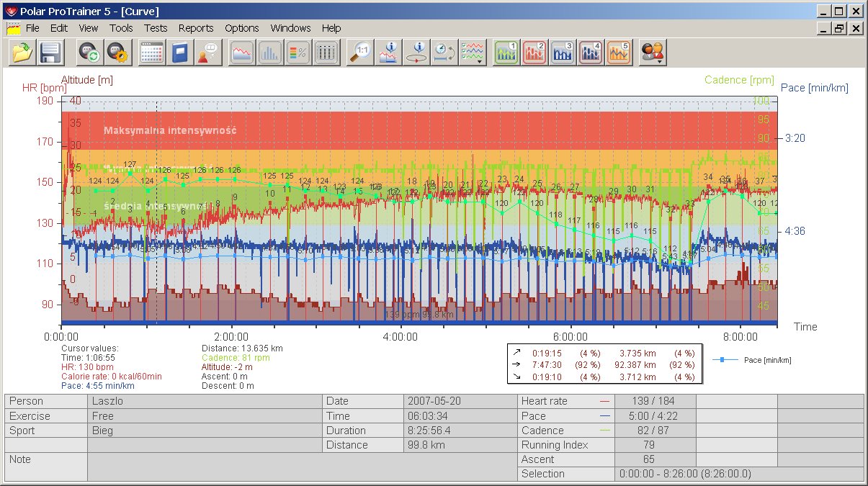Screen dimensions: 868x486
Task: Show the curve graph view icon
Action: [242, 53]
